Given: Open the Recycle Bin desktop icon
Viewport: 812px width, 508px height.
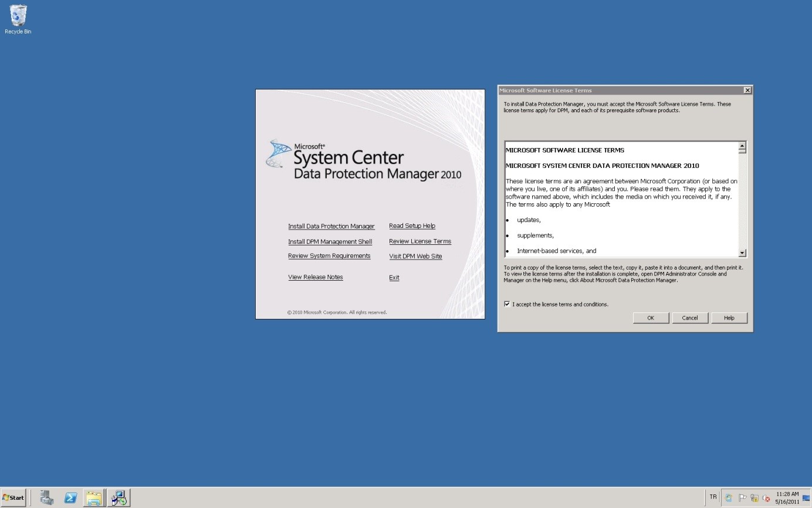Looking at the screenshot, I should [18, 19].
